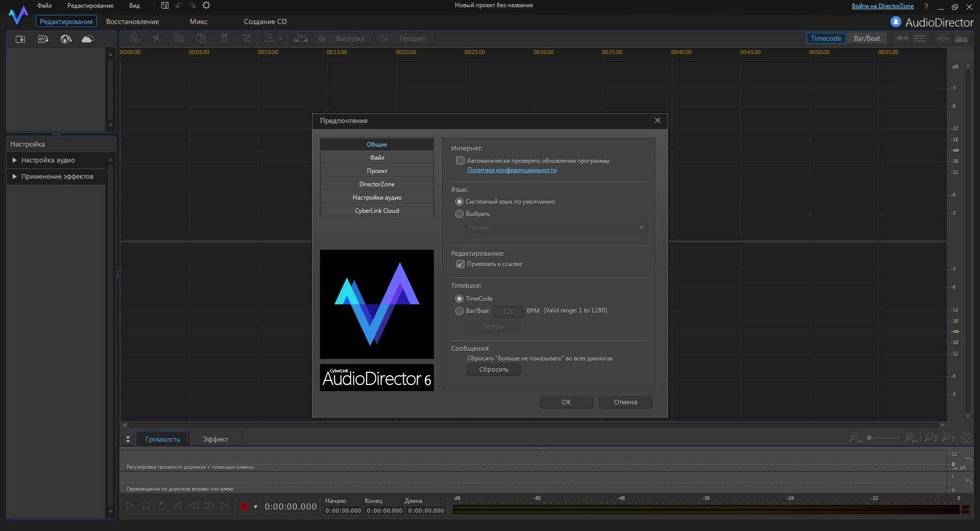Screen dimensions: 980x531
Task: Click OK in preferences dialog
Action: pyautogui.click(x=567, y=402)
